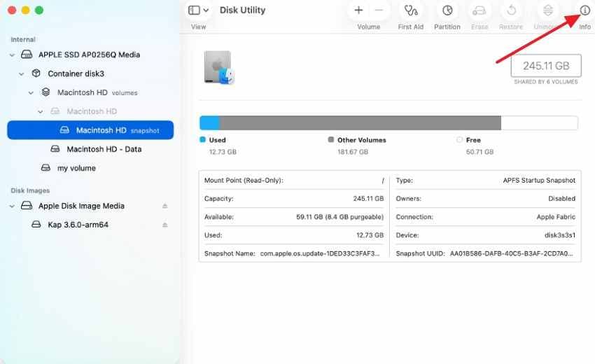The image size is (595, 364).
Task: Open the View dropdown chevron
Action: click(206, 10)
